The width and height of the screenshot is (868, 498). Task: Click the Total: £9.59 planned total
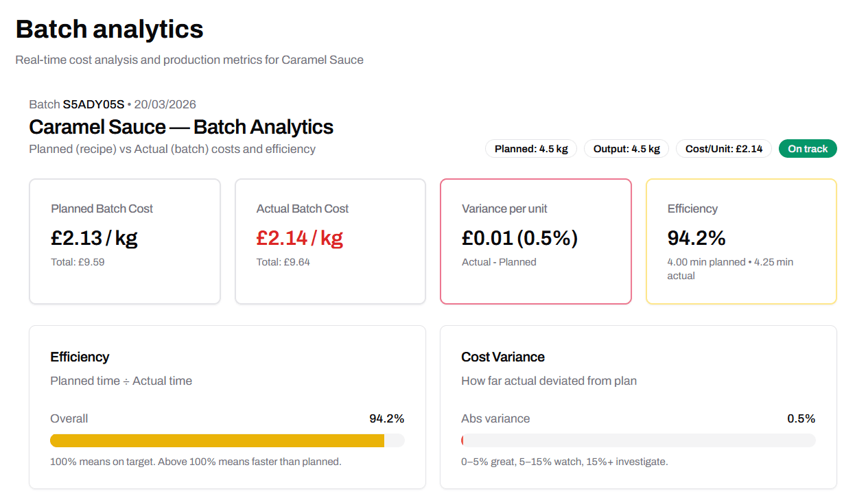tap(76, 261)
